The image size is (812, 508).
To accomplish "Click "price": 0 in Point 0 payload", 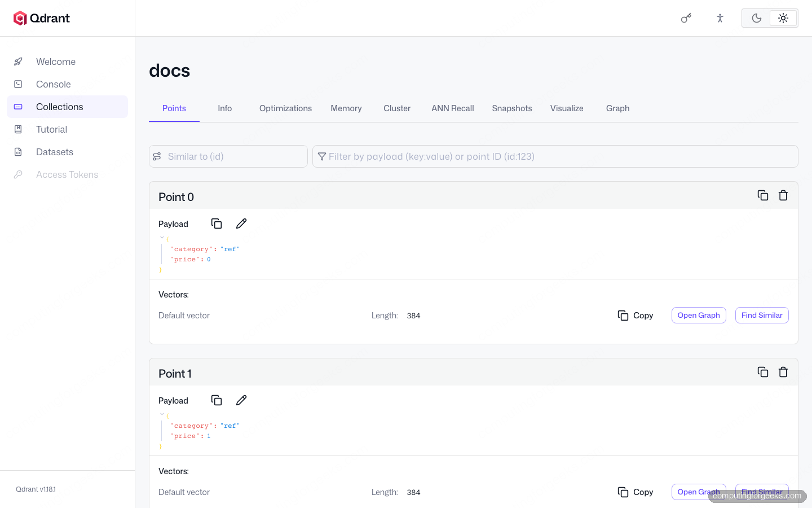I will pyautogui.click(x=191, y=260).
